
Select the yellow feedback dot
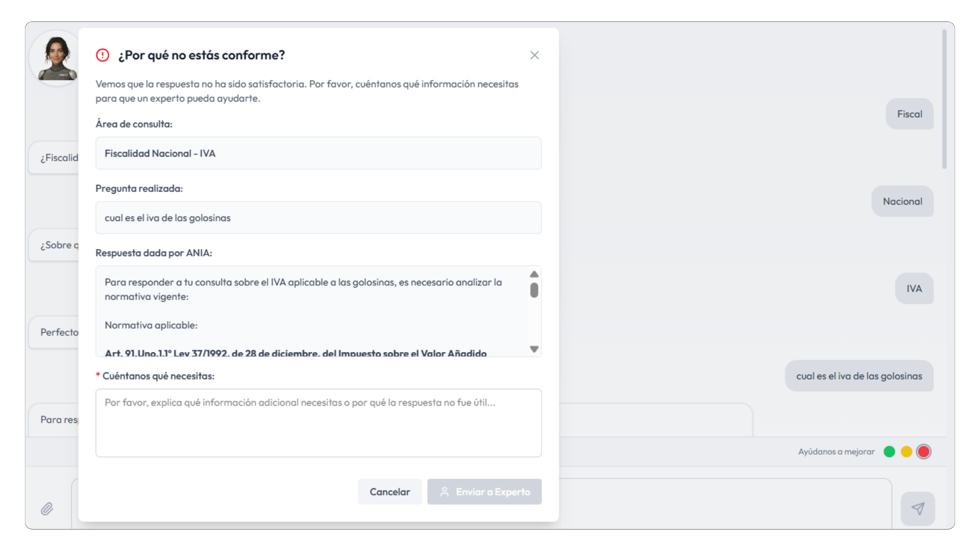click(x=906, y=452)
